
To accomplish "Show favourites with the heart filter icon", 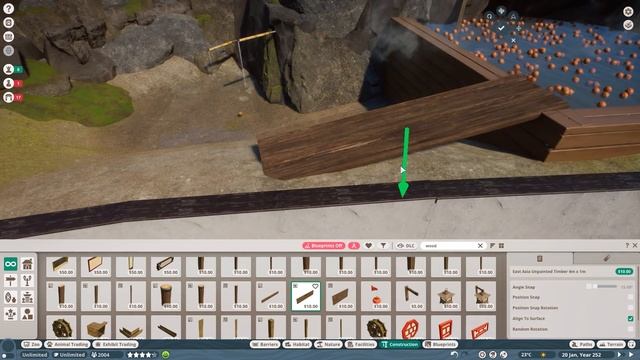I will (x=368, y=246).
